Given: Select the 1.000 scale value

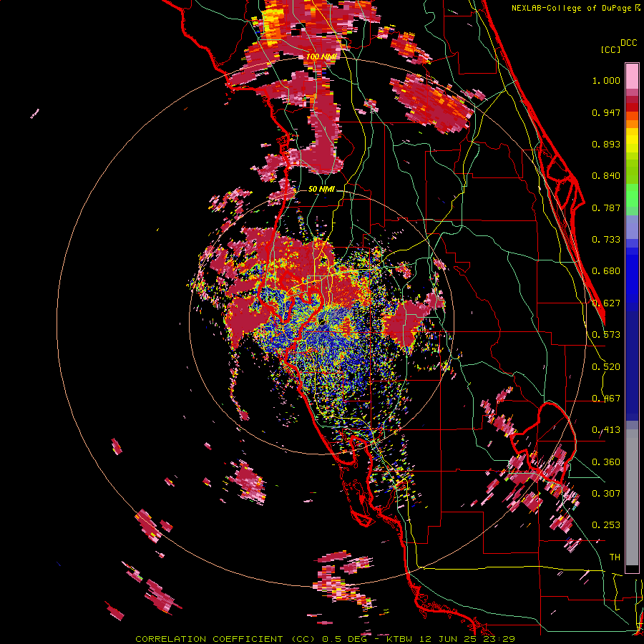Looking at the screenshot, I should point(606,80).
